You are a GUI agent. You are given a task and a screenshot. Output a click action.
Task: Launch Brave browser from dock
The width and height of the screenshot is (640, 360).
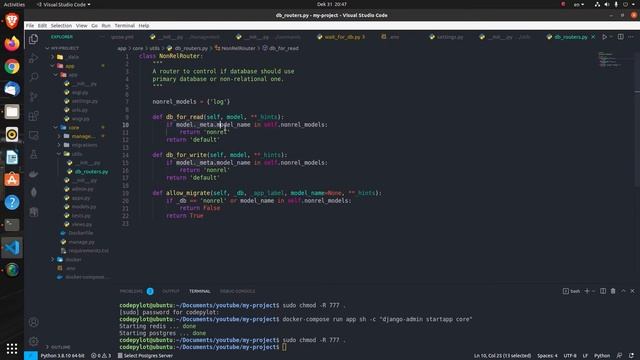tap(12, 20)
